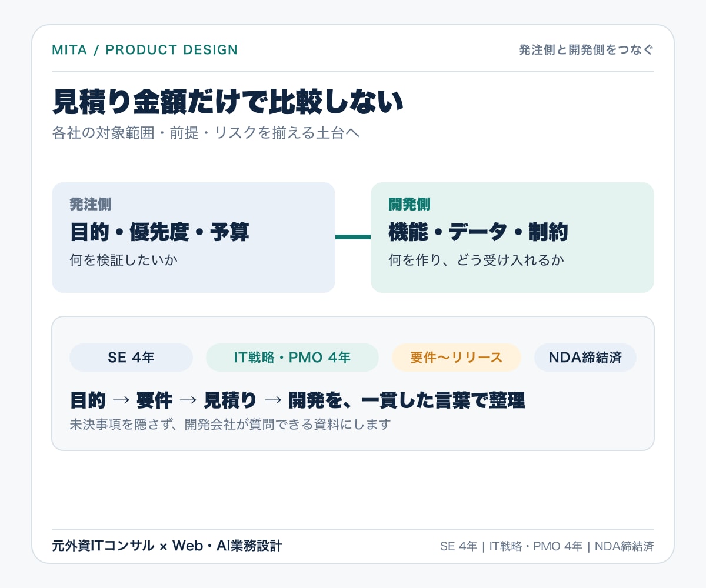Click the subtitle 各社の対象範囲・前提・リスクを揃える土台へ
The width and height of the screenshot is (706, 588).
(205, 133)
